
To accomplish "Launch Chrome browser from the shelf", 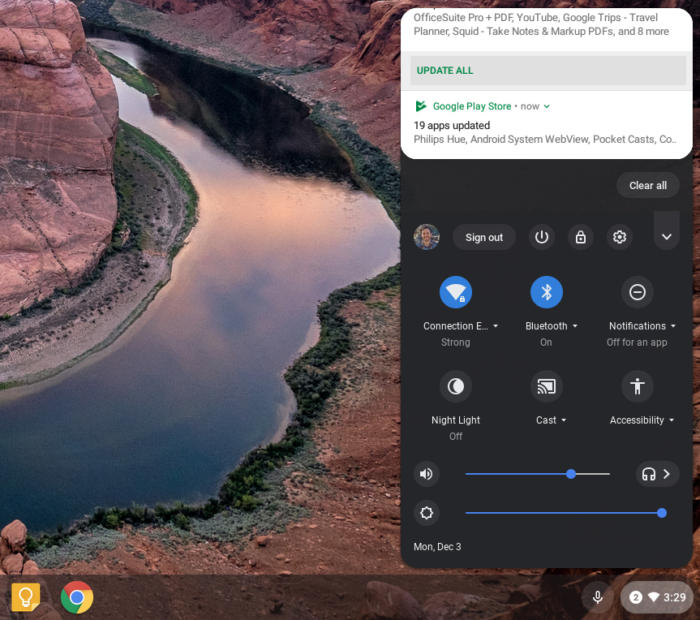I will point(77,597).
